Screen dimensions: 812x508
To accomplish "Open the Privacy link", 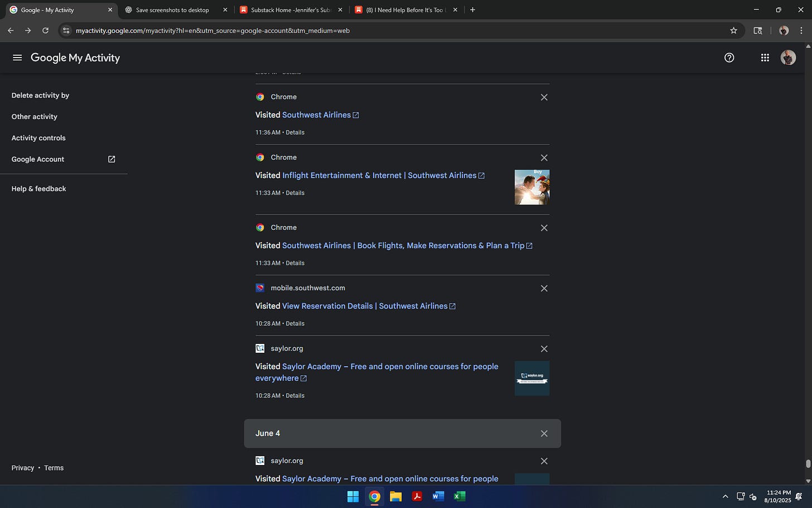I will pyautogui.click(x=23, y=468).
